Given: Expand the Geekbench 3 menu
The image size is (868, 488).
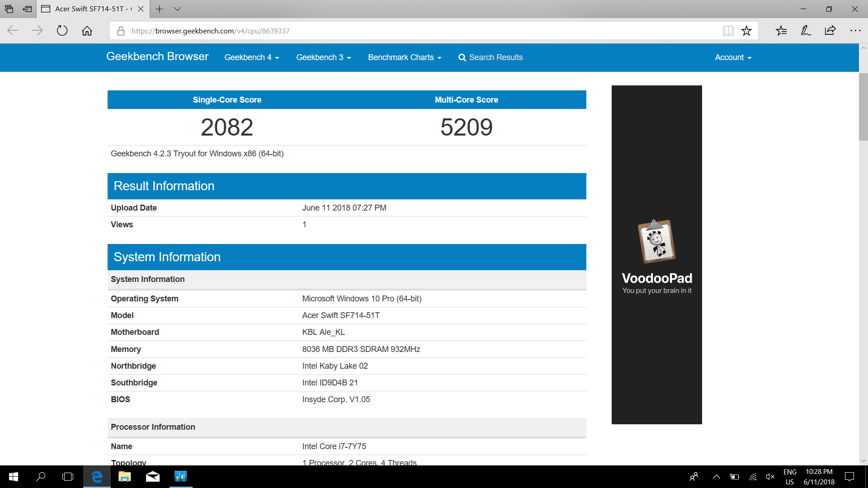Looking at the screenshot, I should pyautogui.click(x=324, y=57).
